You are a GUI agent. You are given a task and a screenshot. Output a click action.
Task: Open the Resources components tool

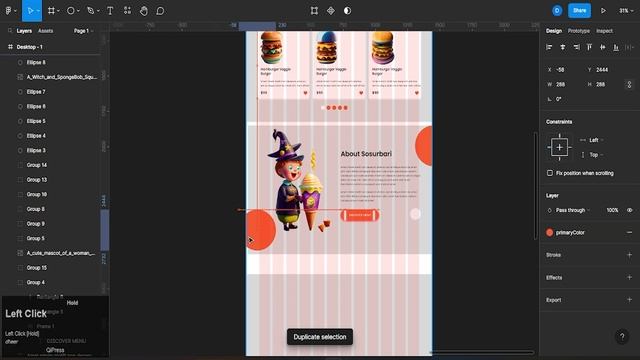pyautogui.click(x=127, y=11)
